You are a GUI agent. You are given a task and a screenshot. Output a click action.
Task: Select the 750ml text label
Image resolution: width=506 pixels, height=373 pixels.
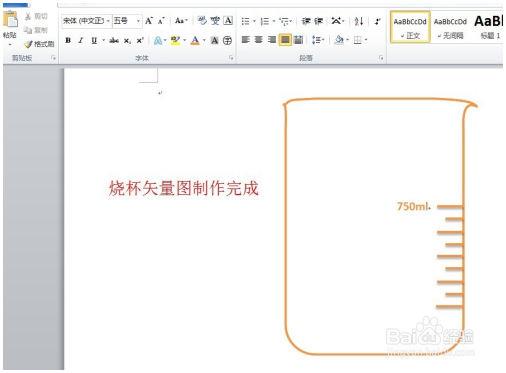(x=414, y=206)
